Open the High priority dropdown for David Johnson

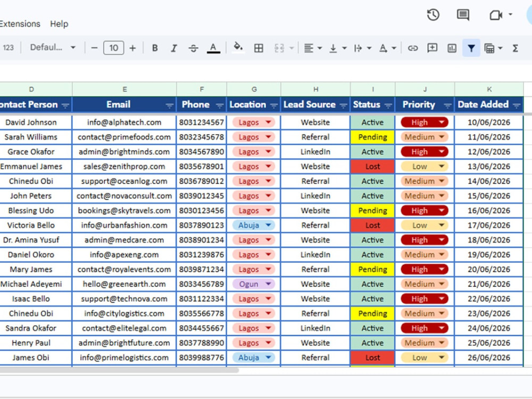(442, 122)
